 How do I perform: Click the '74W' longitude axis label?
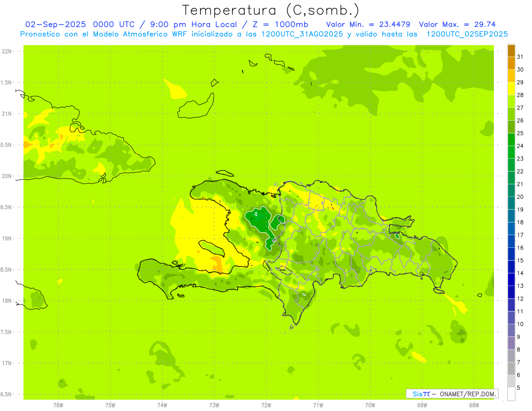[x=162, y=405]
